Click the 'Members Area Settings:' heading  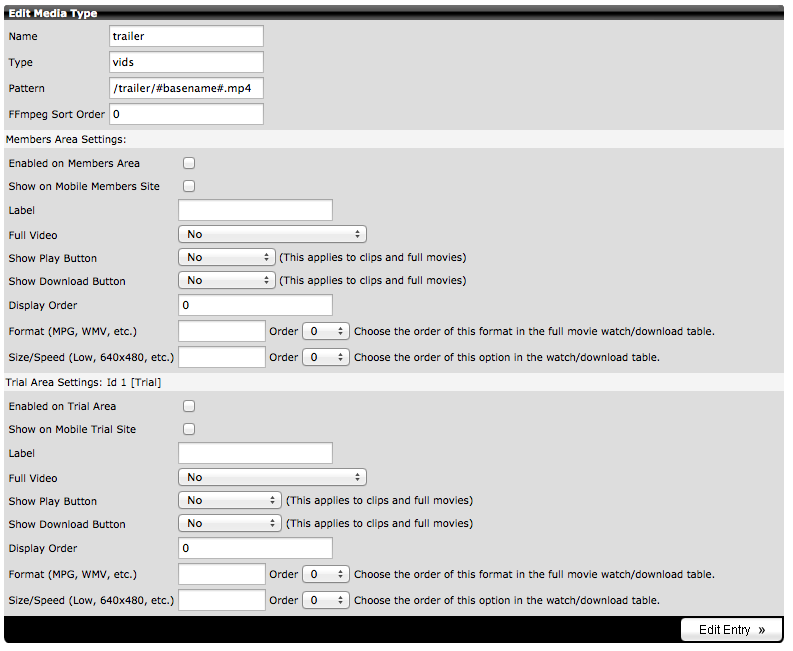[x=66, y=140]
